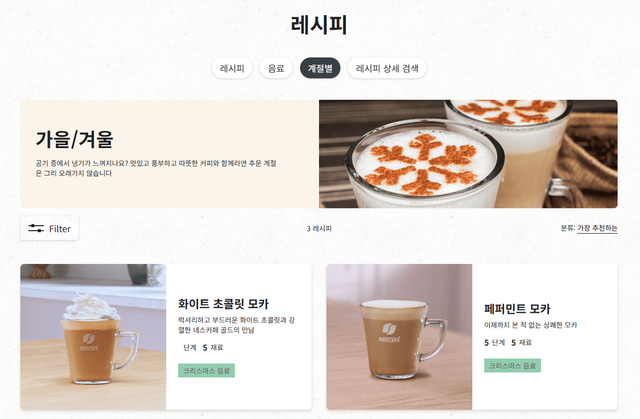This screenshot has width=640, height=419.
Task: Open the 가장 추천하는 sort dropdown
Action: (x=597, y=228)
